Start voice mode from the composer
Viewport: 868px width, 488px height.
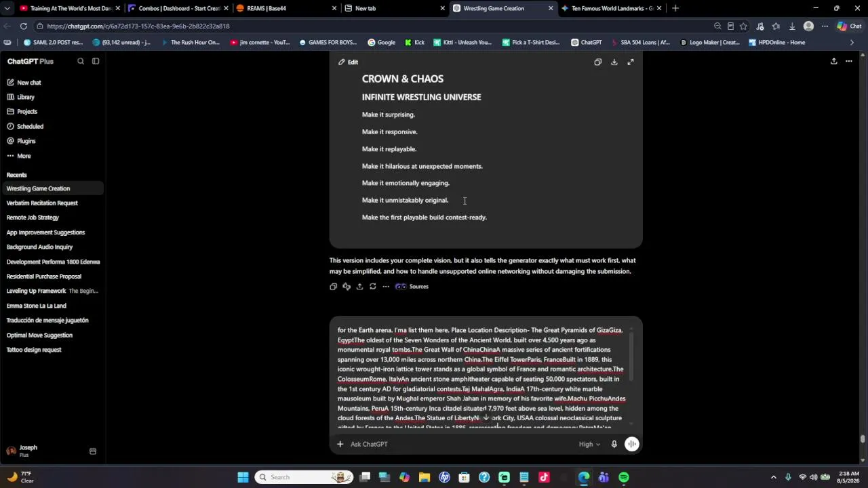(x=631, y=444)
